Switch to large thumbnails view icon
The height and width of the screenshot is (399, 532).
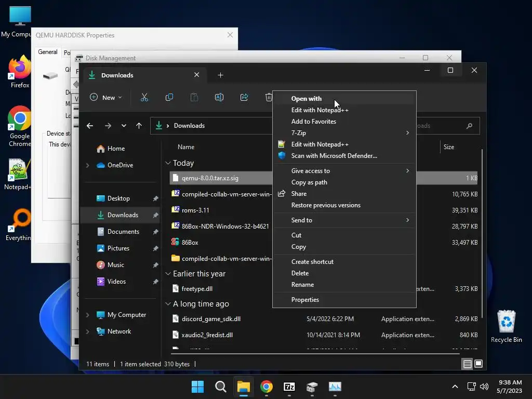(x=478, y=364)
